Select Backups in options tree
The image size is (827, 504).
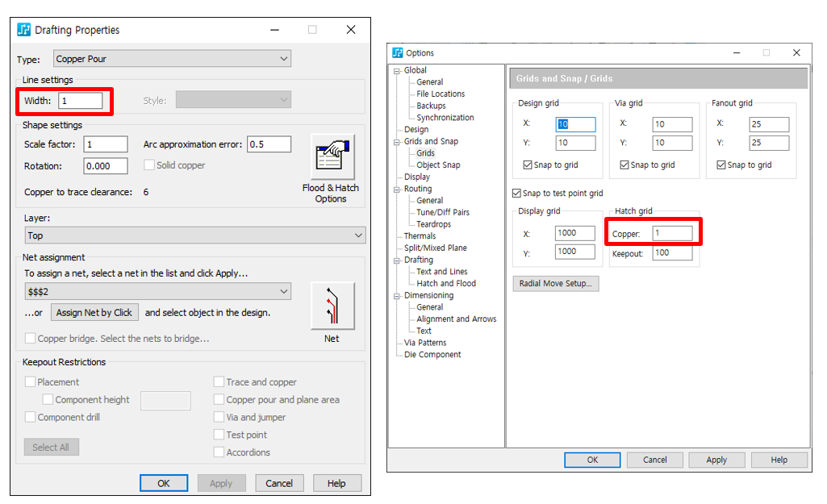point(431,106)
